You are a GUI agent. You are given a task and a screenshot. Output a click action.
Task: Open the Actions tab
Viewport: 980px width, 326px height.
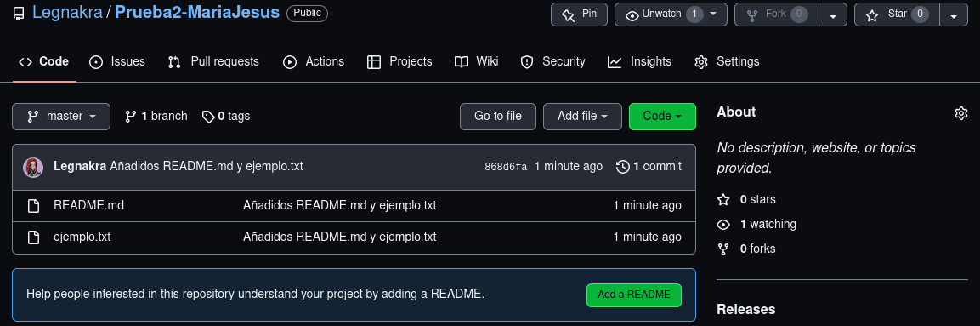point(314,61)
